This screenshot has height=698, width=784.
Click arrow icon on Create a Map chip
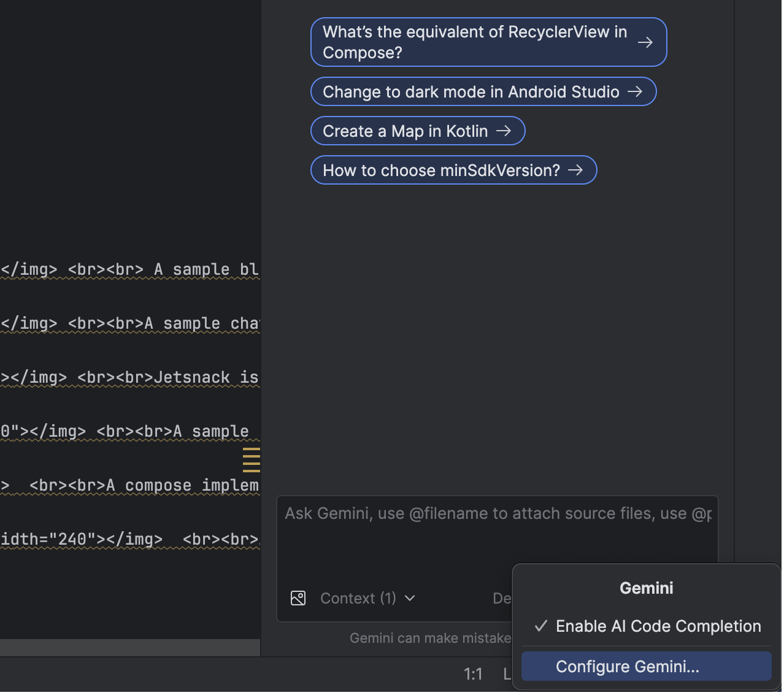tap(504, 131)
